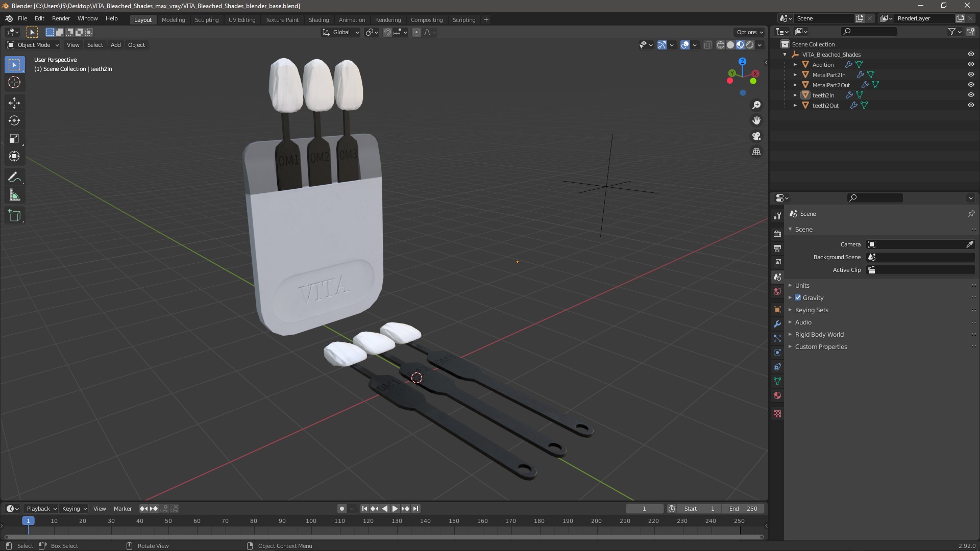Viewport: 980px width, 551px height.
Task: Select the Rotate tool
Action: coord(14,120)
